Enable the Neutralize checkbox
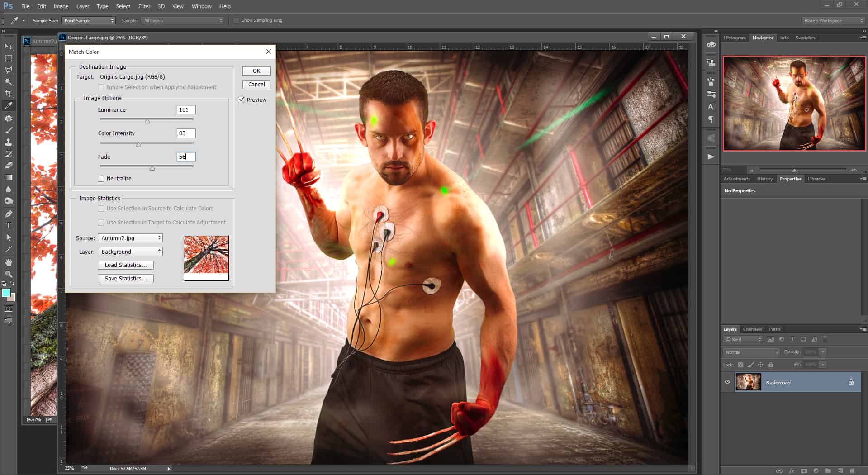The height and width of the screenshot is (475, 868). [x=101, y=179]
